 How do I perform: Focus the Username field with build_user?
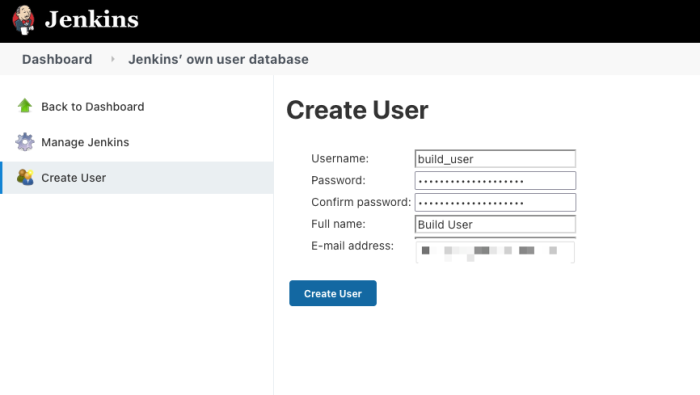[495, 159]
